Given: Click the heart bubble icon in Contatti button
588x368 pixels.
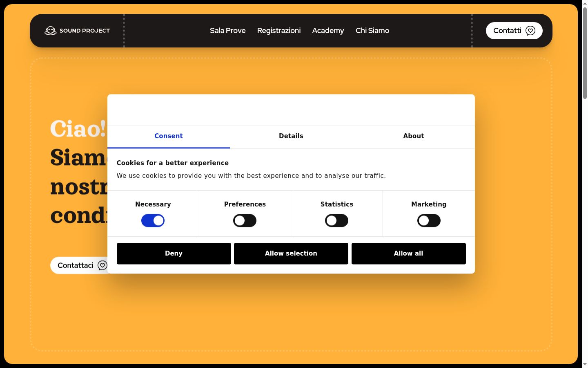Looking at the screenshot, I should click(x=530, y=31).
